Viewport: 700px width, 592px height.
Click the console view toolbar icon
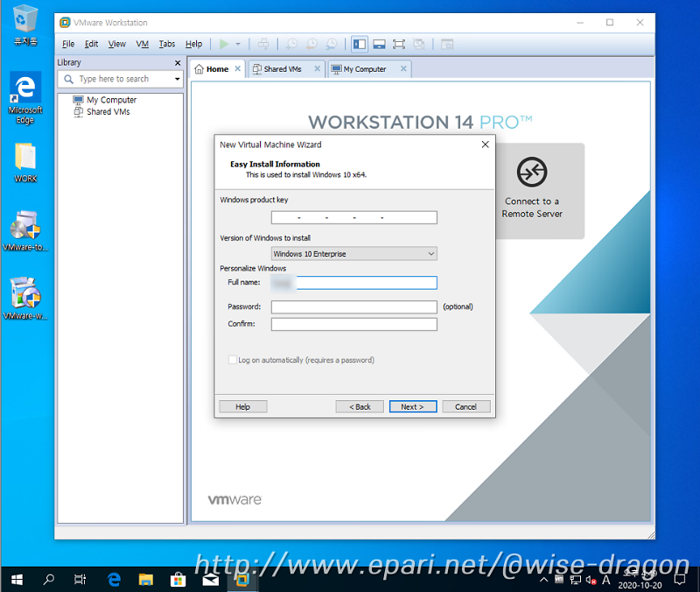(447, 44)
